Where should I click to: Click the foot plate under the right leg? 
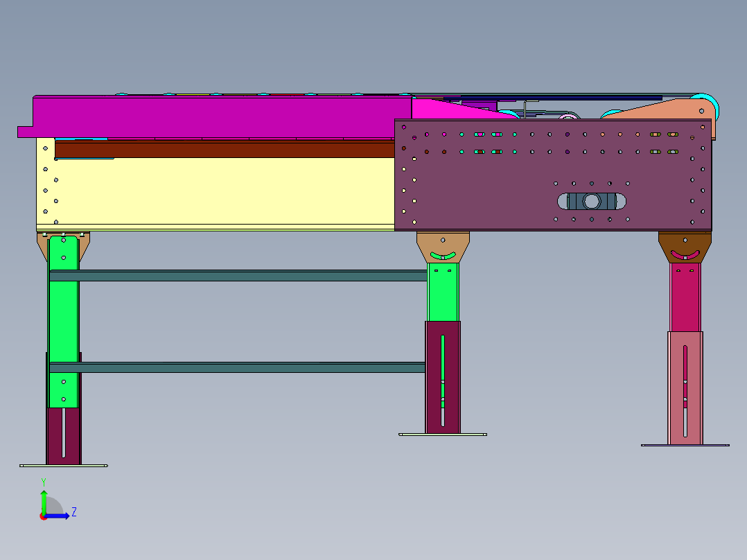tap(685, 445)
